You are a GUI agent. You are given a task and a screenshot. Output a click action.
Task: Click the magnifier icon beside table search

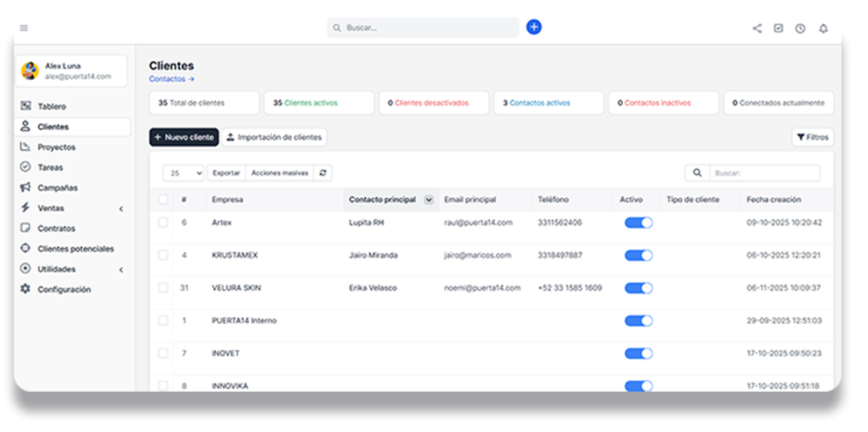[697, 173]
